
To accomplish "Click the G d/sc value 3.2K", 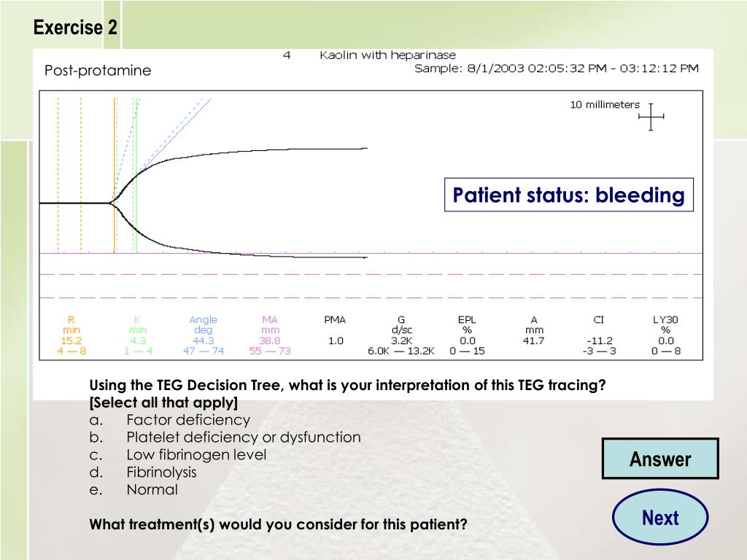I will [401, 341].
